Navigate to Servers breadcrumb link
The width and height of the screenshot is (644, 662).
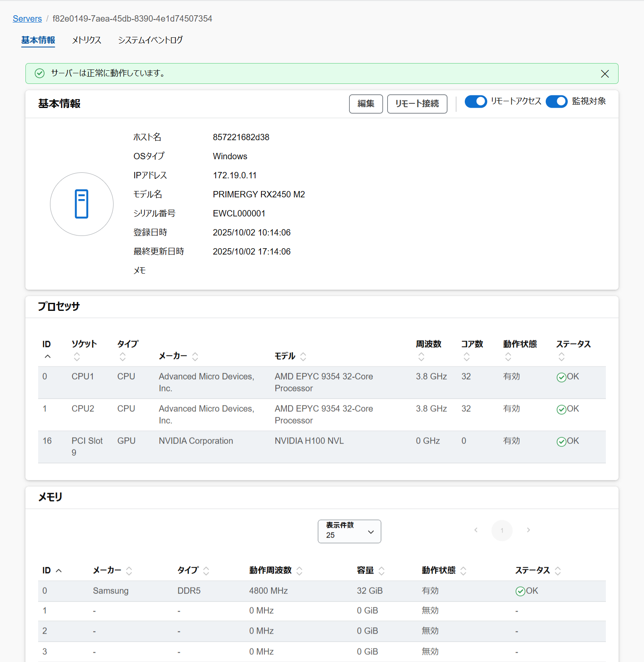[27, 19]
